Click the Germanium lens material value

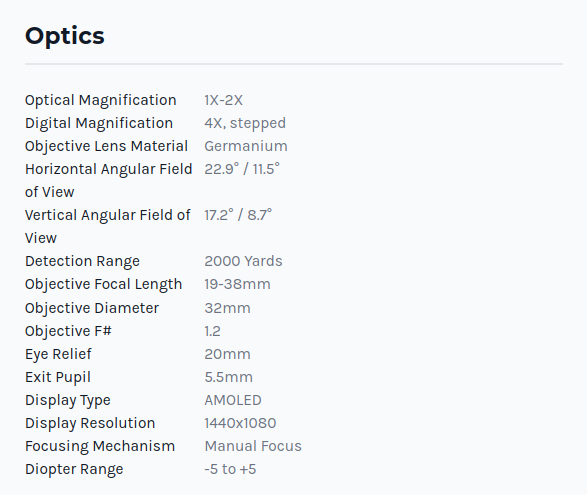pos(246,146)
